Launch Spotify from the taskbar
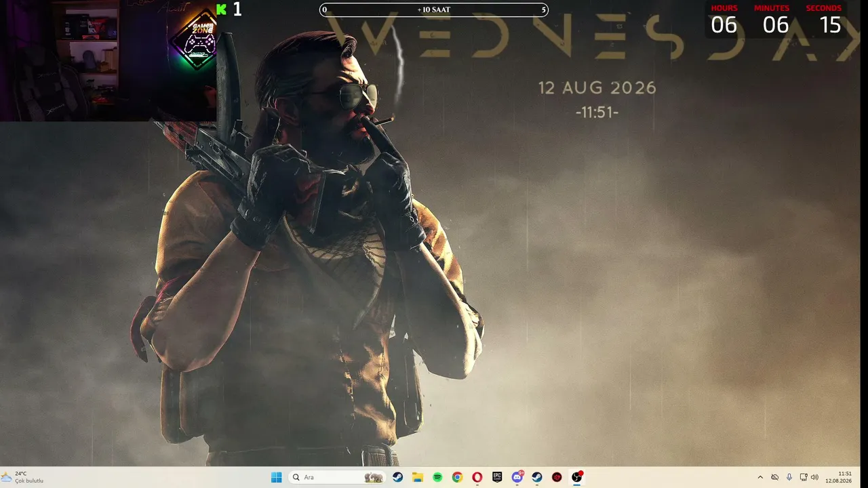 coord(437,477)
